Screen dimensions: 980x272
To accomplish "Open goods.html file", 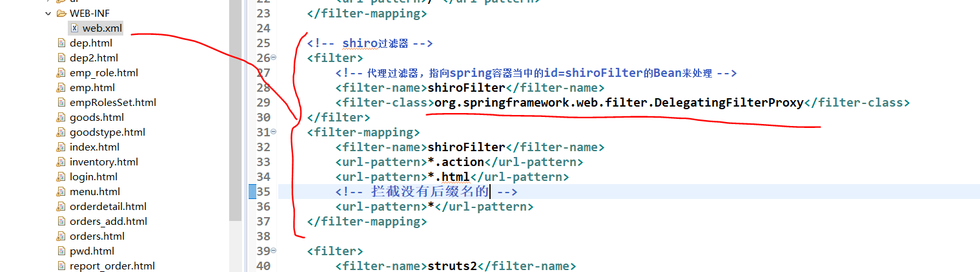I will tap(97, 118).
